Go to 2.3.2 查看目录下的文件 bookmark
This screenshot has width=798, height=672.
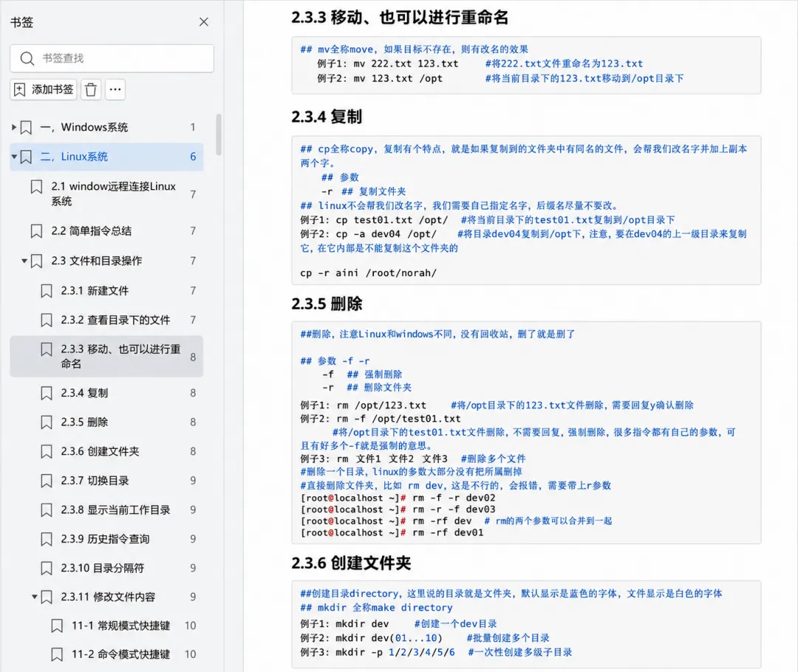(106, 320)
